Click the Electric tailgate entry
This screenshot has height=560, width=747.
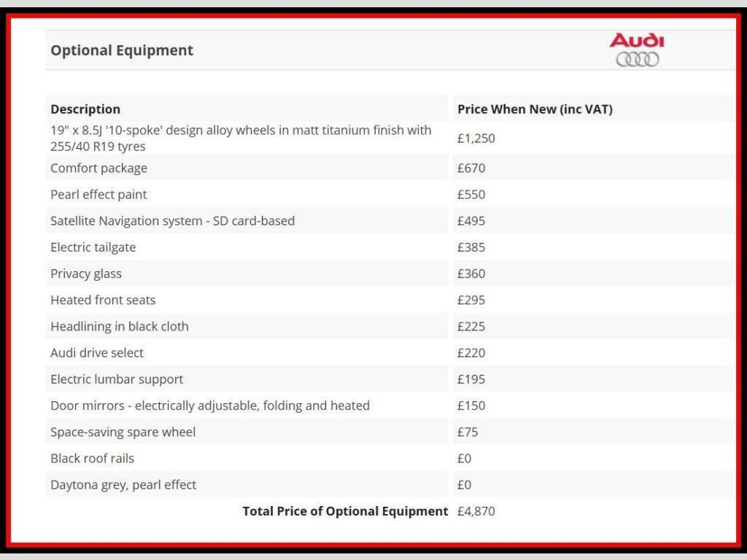(93, 247)
